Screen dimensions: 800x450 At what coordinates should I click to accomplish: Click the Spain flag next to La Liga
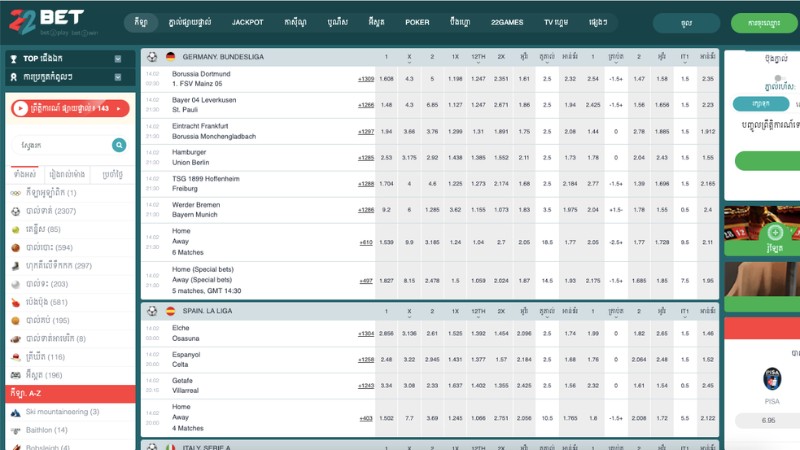click(170, 311)
